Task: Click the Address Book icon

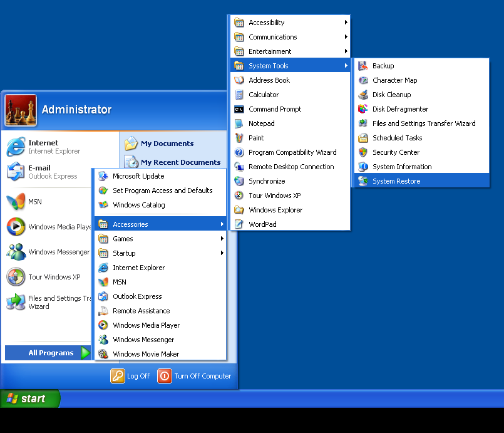Action: pos(239,80)
